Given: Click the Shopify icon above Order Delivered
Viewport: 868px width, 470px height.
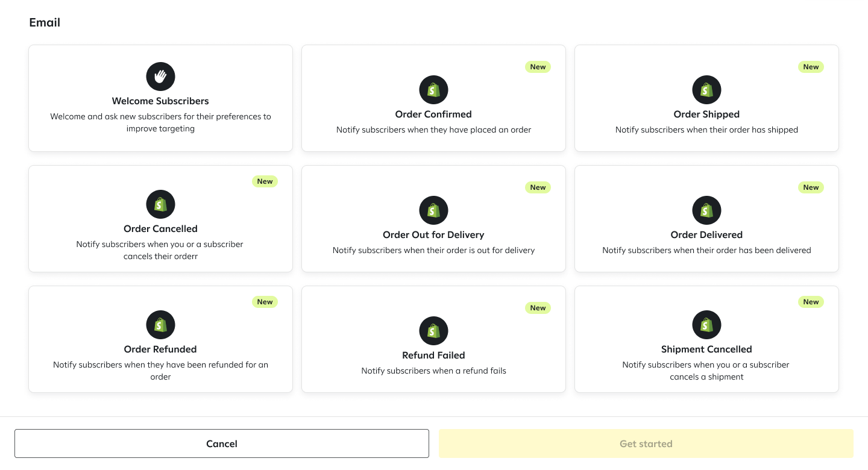Looking at the screenshot, I should pos(706,210).
